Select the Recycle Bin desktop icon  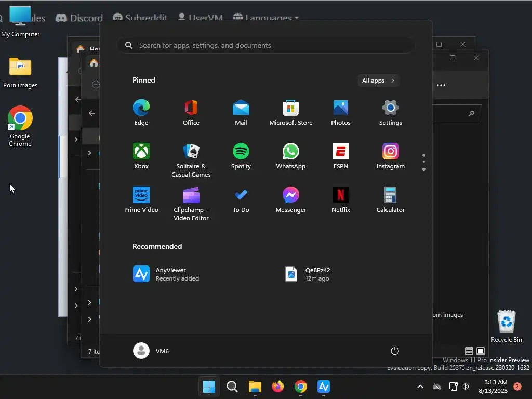(x=506, y=326)
